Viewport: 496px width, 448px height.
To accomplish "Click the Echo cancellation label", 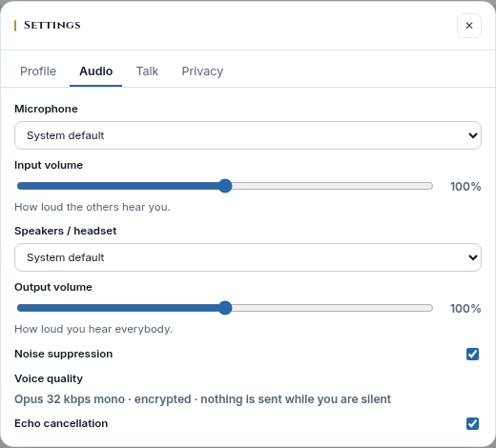I will pyautogui.click(x=61, y=423).
